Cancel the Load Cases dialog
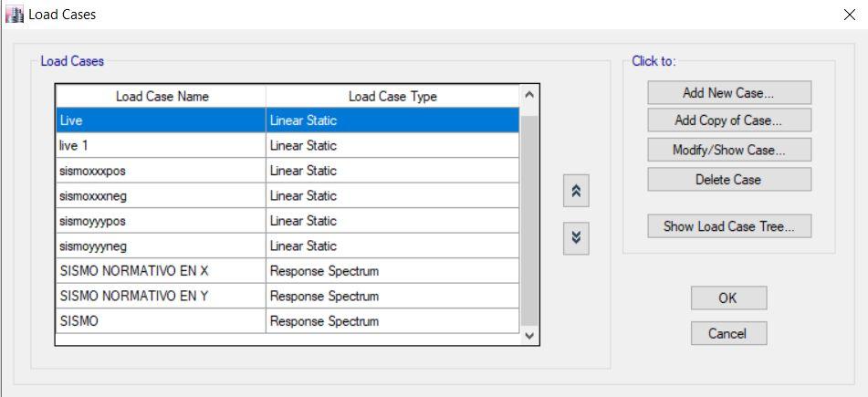This screenshot has height=397, width=868. (727, 334)
